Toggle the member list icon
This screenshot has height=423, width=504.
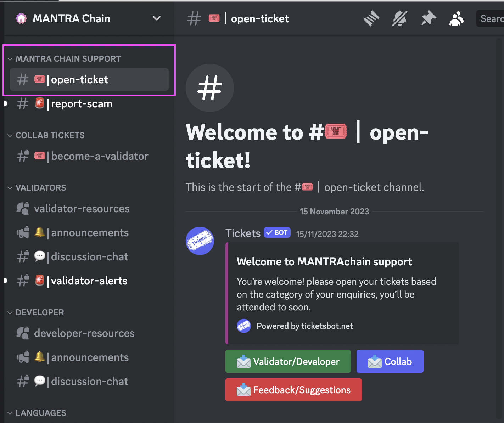(x=456, y=18)
